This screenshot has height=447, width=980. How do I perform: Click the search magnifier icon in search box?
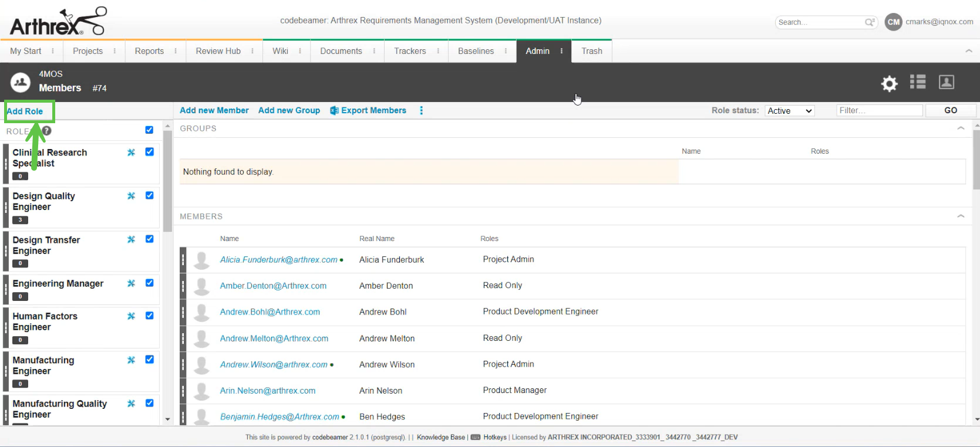[869, 22]
